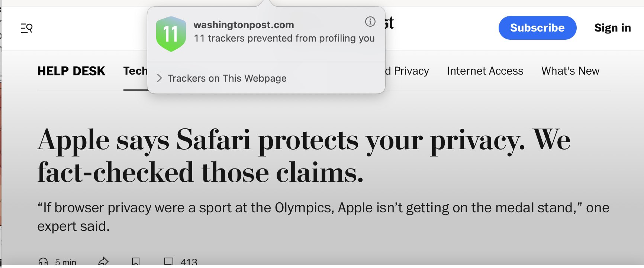The height and width of the screenshot is (268, 644).
Task: Go to the HELP DESK section
Action: click(71, 71)
